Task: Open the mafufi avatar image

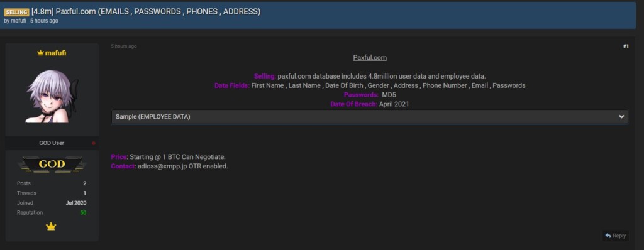Action: coord(52,97)
